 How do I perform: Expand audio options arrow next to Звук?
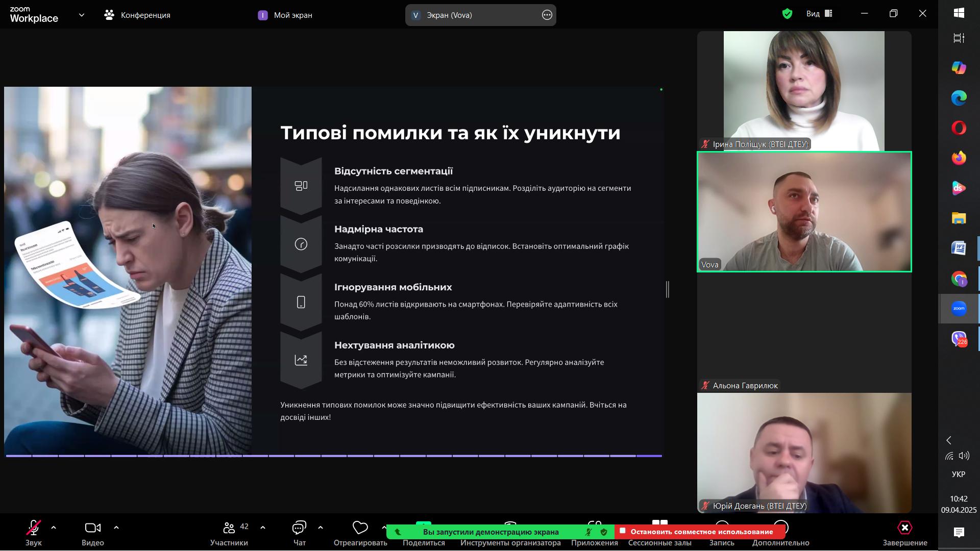54,528
